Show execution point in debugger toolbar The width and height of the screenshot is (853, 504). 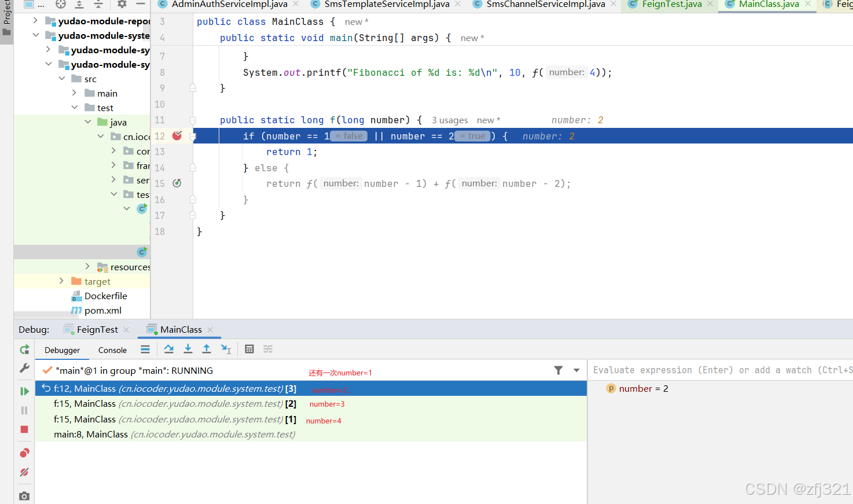(x=145, y=349)
